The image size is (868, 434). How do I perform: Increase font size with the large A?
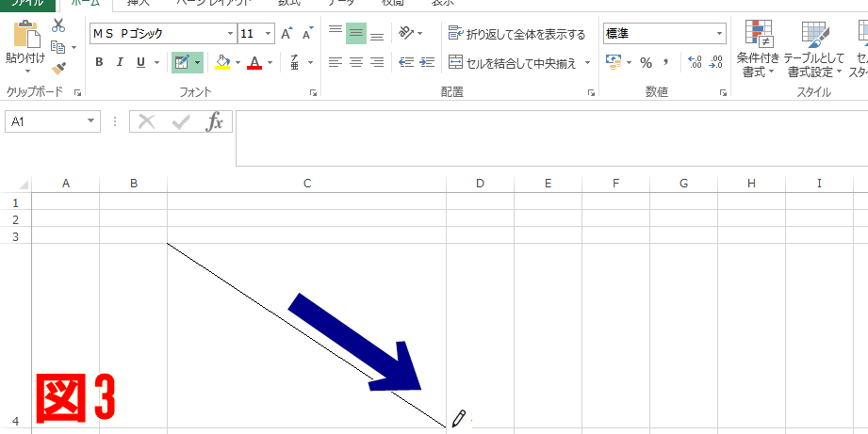287,34
